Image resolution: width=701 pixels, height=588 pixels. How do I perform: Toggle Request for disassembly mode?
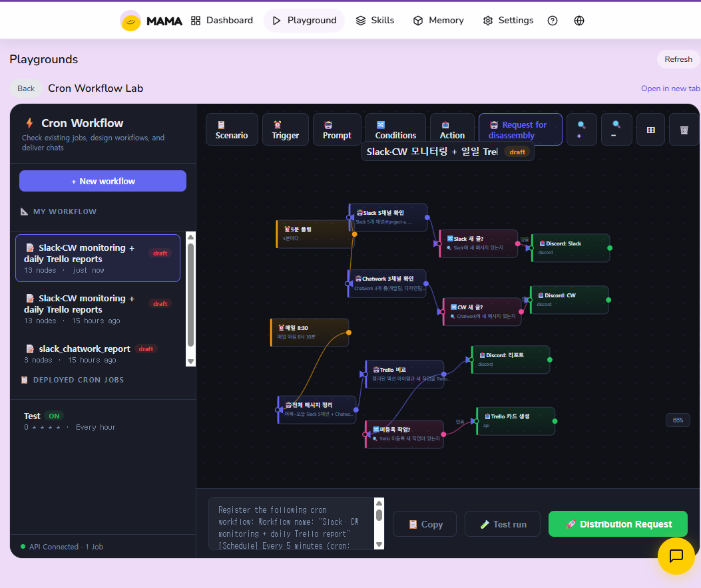520,129
